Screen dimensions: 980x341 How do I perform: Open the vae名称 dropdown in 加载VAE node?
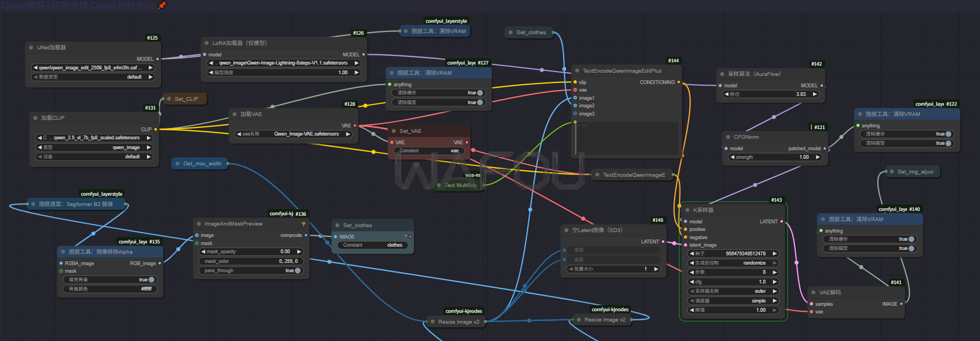[293, 134]
